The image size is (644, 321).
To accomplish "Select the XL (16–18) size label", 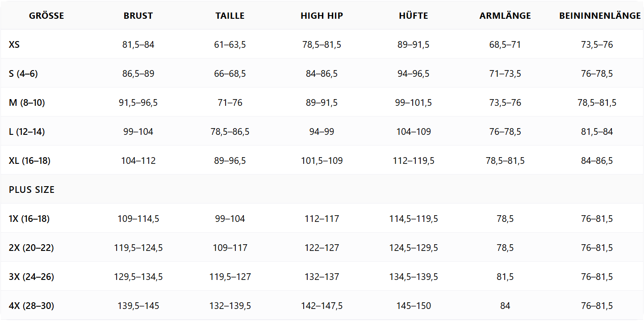I will (29, 161).
